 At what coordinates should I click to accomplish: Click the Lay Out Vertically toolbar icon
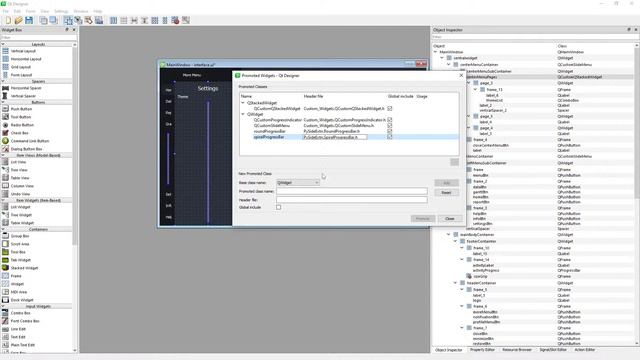pos(124,20)
